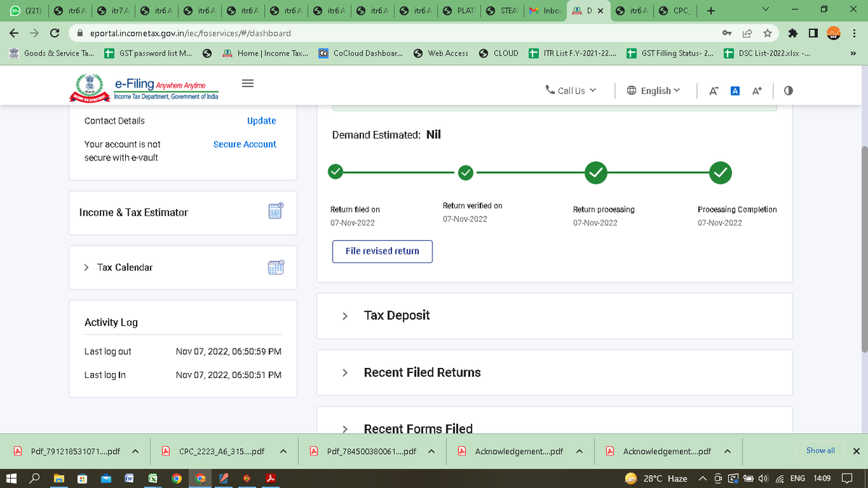868x488 pixels.
Task: Expand the Recent Forms Filed section
Action: point(345,428)
